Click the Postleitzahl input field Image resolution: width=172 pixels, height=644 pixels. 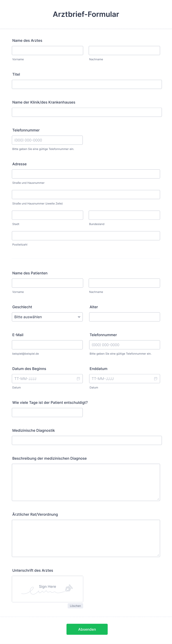(86, 236)
